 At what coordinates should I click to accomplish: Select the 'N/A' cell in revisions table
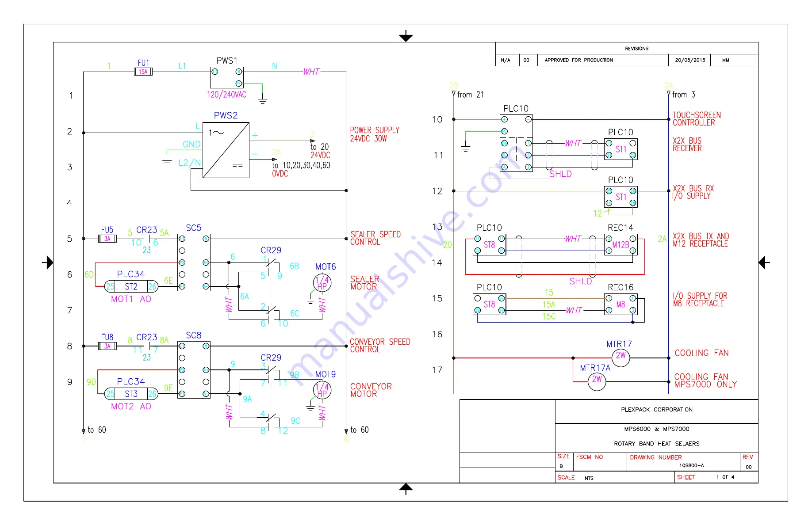[x=506, y=60]
